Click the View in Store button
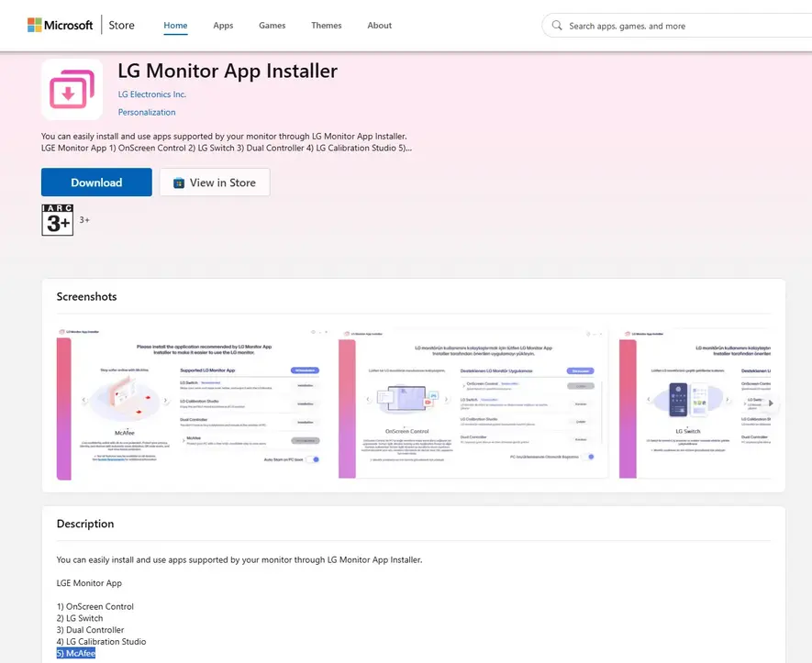 pos(215,182)
